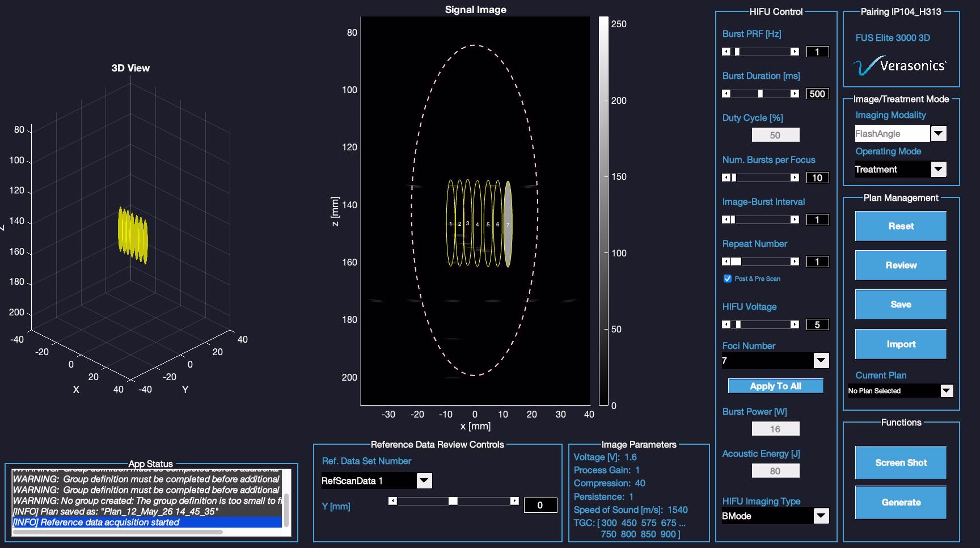
Task: Decrease Y [mm] slider with left arrow
Action: pos(392,501)
